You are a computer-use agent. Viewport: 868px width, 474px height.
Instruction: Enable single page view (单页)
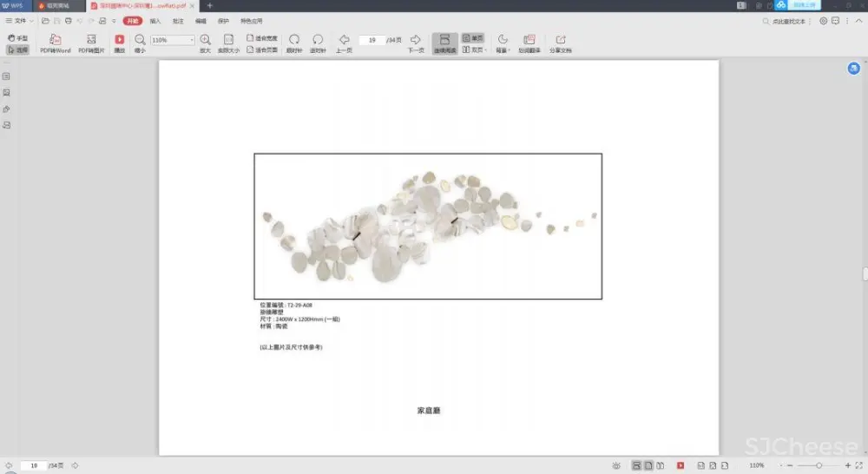coord(473,38)
